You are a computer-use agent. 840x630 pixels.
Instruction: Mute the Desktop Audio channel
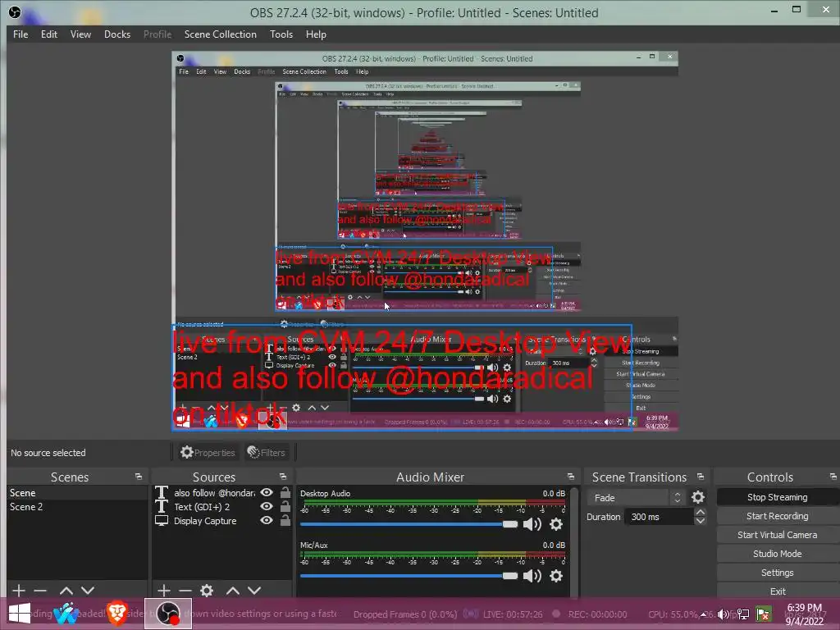coord(532,524)
